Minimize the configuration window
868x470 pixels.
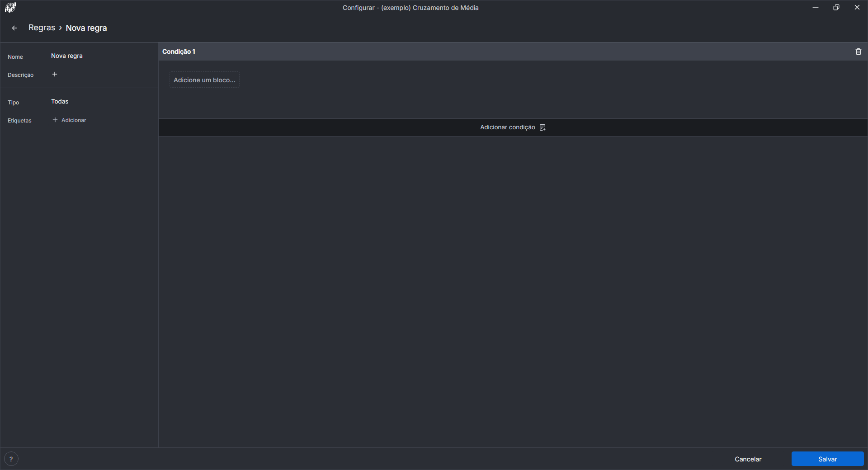[x=815, y=7]
